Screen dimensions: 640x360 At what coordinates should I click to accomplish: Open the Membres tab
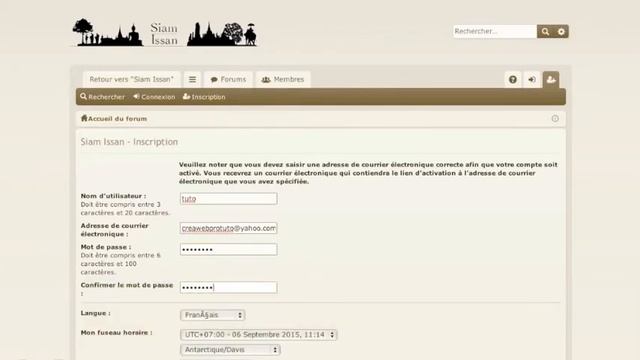pyautogui.click(x=283, y=80)
